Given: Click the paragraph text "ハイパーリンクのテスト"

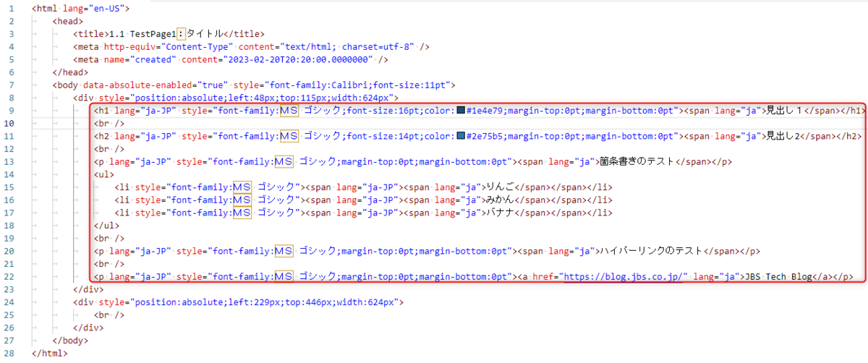Looking at the screenshot, I should click(x=650, y=251).
